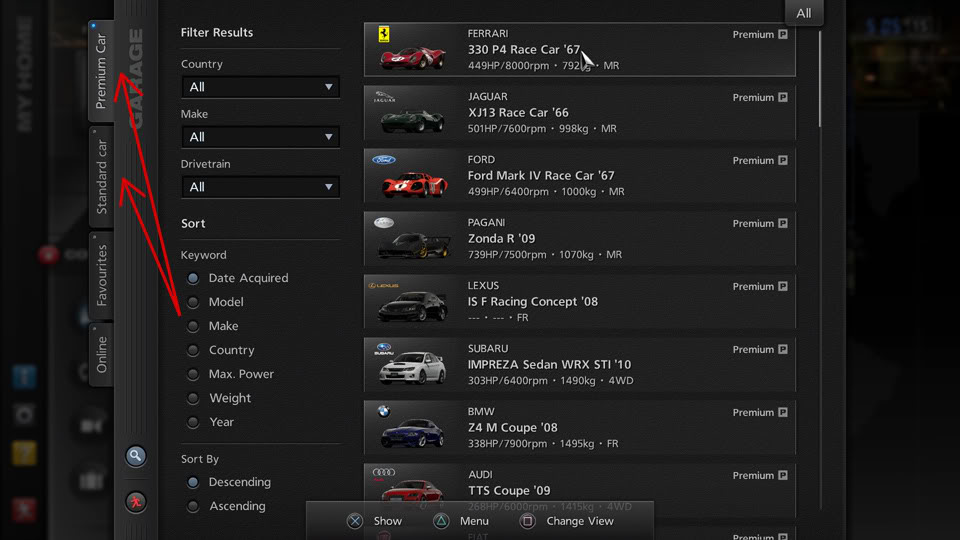Viewport: 960px width, 540px height.
Task: Click Premium P icon on Lexus row
Action: [x=783, y=287]
